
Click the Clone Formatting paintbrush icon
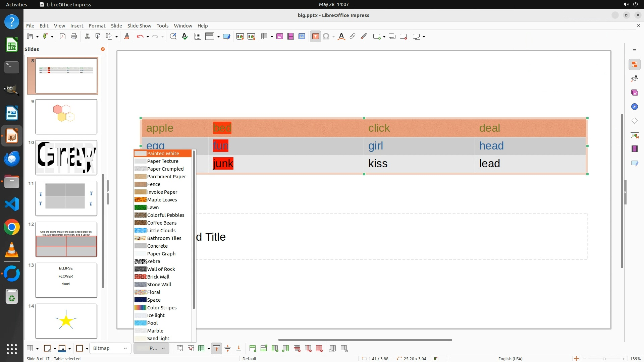(127, 37)
